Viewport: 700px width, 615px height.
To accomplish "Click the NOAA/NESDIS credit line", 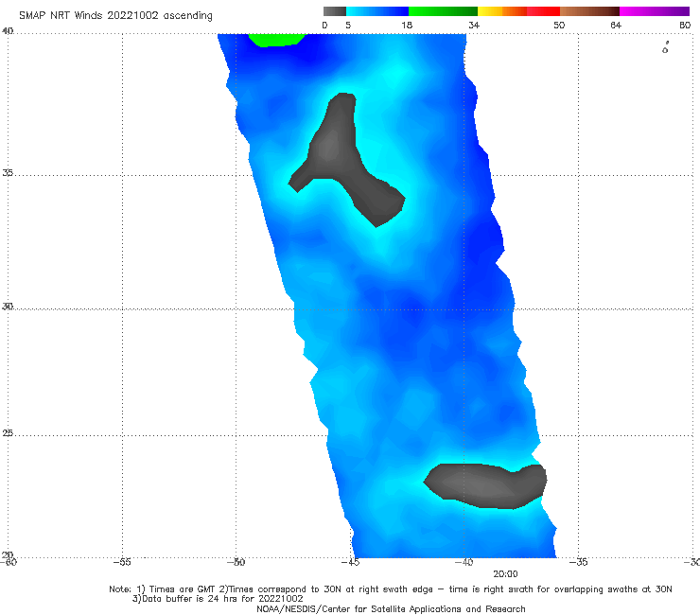I will coord(391,608).
